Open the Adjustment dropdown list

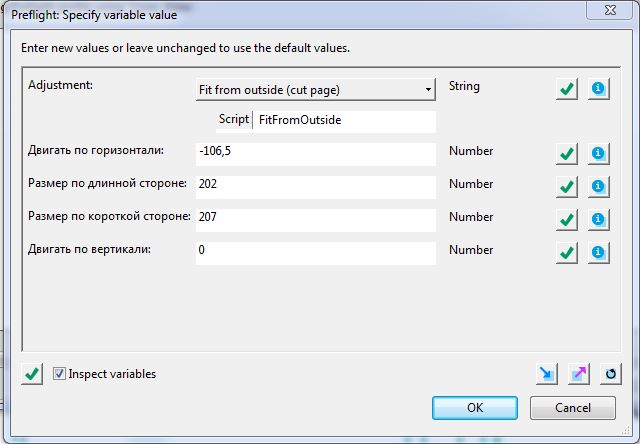(316, 89)
